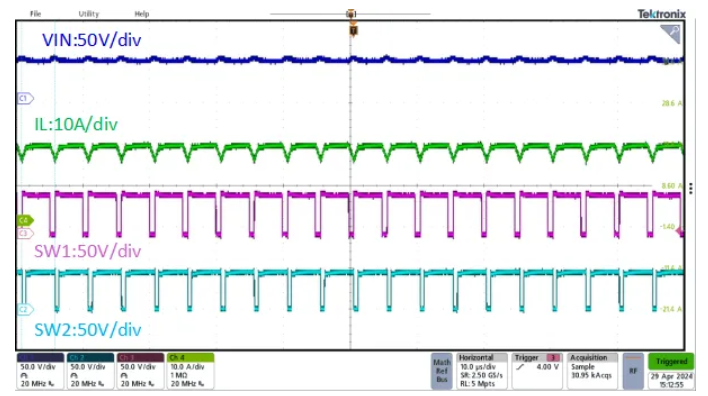Click the horizontal position slider at top
Image resolution: width=708 pixels, height=396 pixels.
[x=350, y=14]
